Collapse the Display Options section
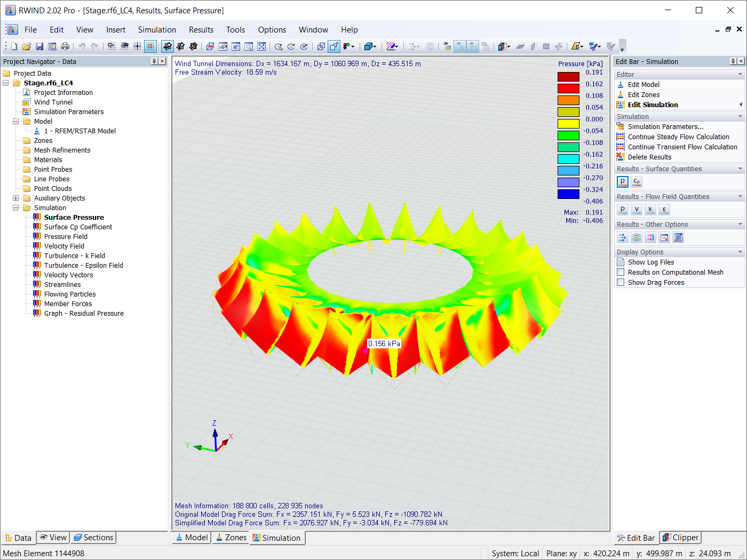 [x=740, y=252]
